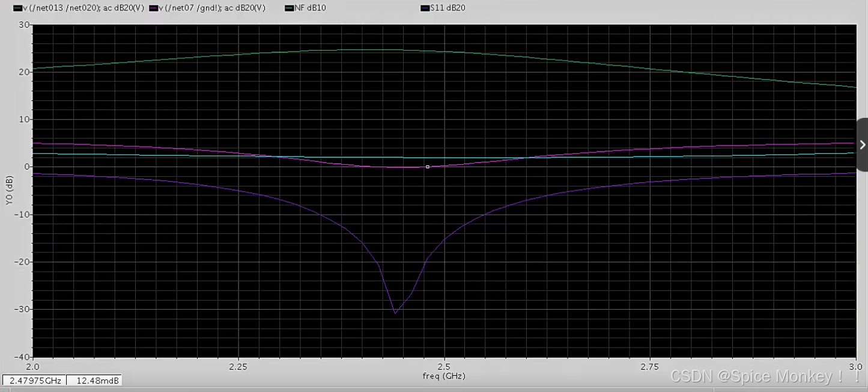Click the color swatch beside v(/net013 /net020)

tap(17, 8)
